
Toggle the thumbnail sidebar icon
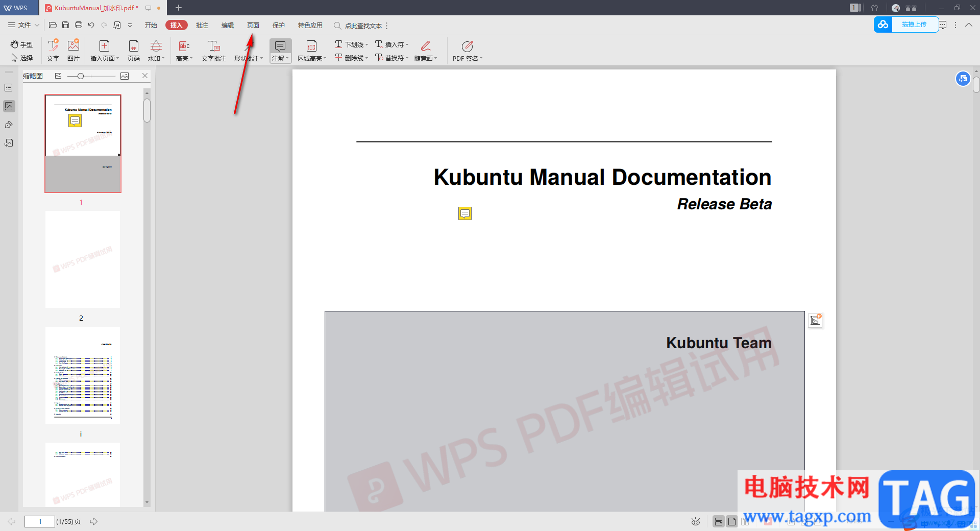pos(9,106)
